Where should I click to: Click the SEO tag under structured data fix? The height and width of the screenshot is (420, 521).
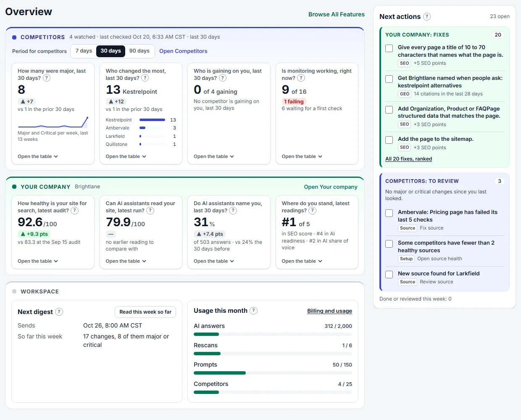tap(405, 124)
